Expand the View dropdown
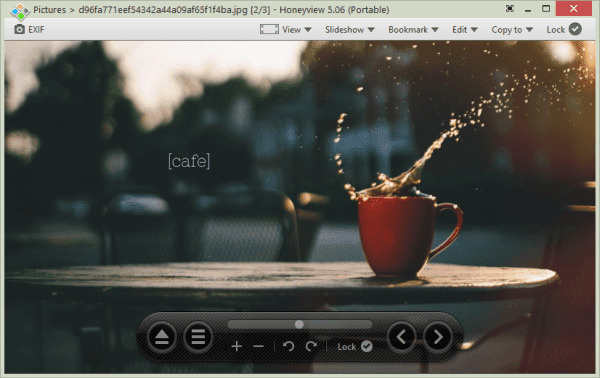 (x=297, y=30)
